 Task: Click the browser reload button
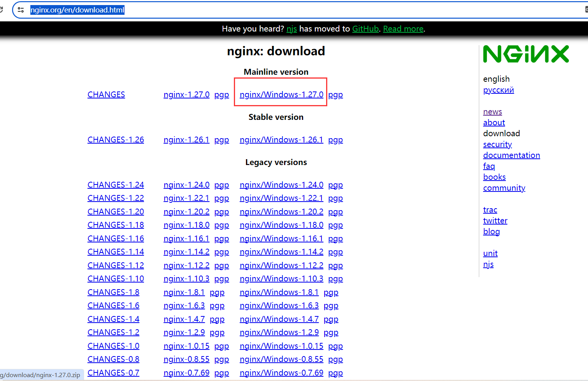pyautogui.click(x=1, y=10)
